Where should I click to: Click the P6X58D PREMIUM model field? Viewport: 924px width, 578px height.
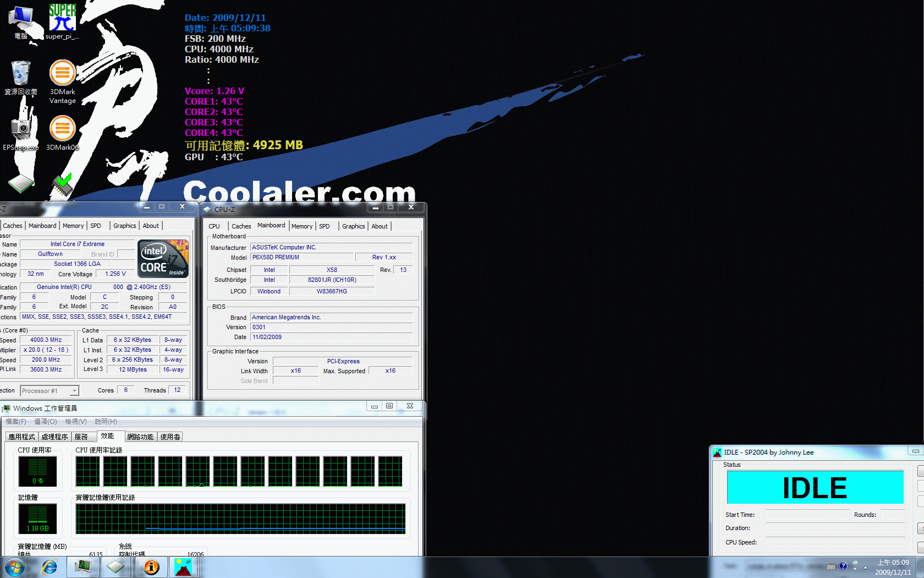tap(302, 258)
